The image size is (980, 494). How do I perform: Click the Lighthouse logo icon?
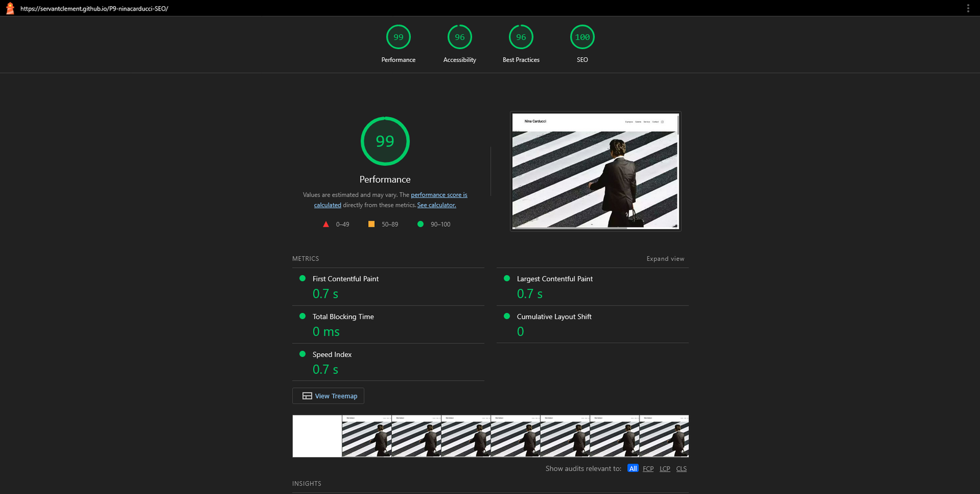click(x=10, y=9)
